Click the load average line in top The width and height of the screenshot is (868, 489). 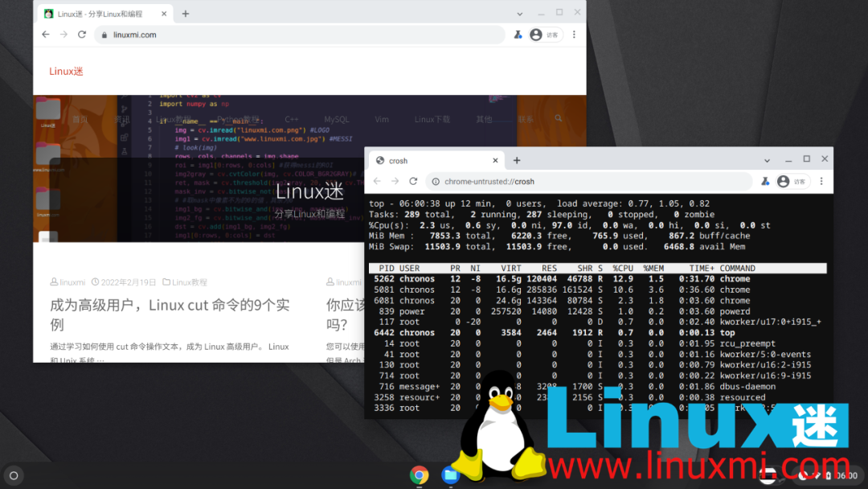[x=539, y=203]
